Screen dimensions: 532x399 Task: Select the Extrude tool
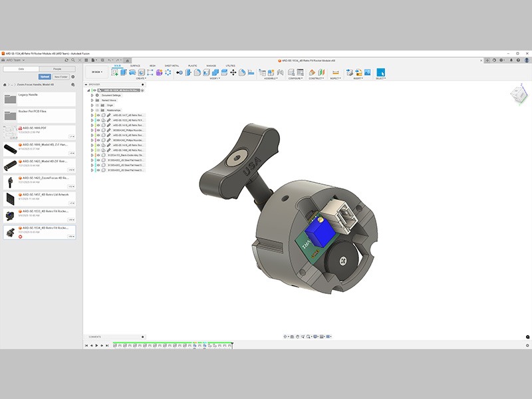(124, 72)
